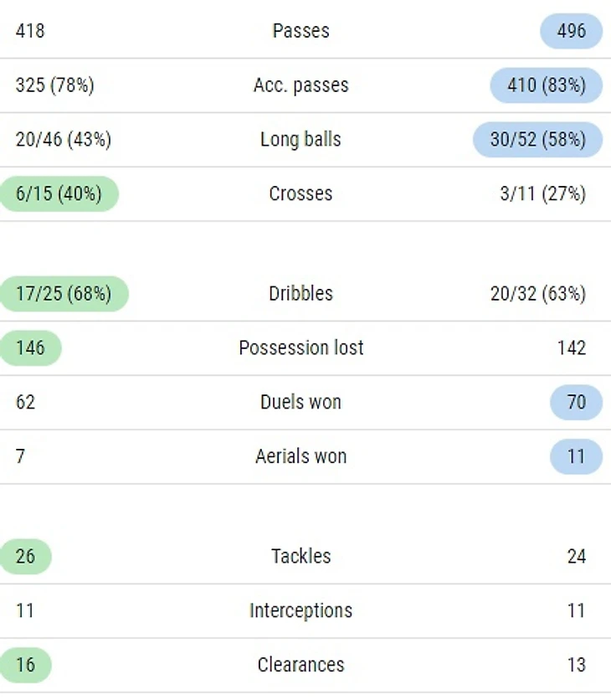Select the blue 70 duels won badge
This screenshot has height=700, width=611.
tap(577, 402)
